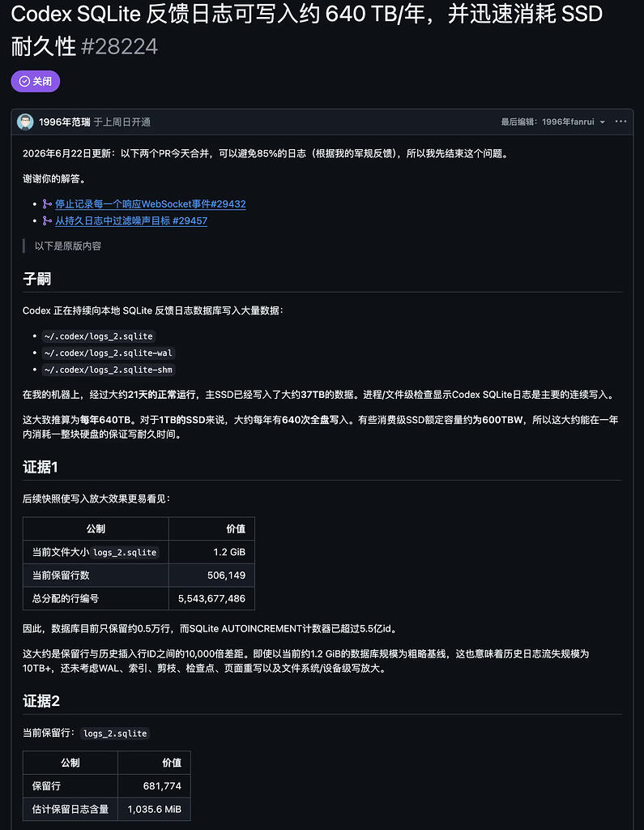
Task: Click the 证据2 section heading
Action: click(x=41, y=701)
